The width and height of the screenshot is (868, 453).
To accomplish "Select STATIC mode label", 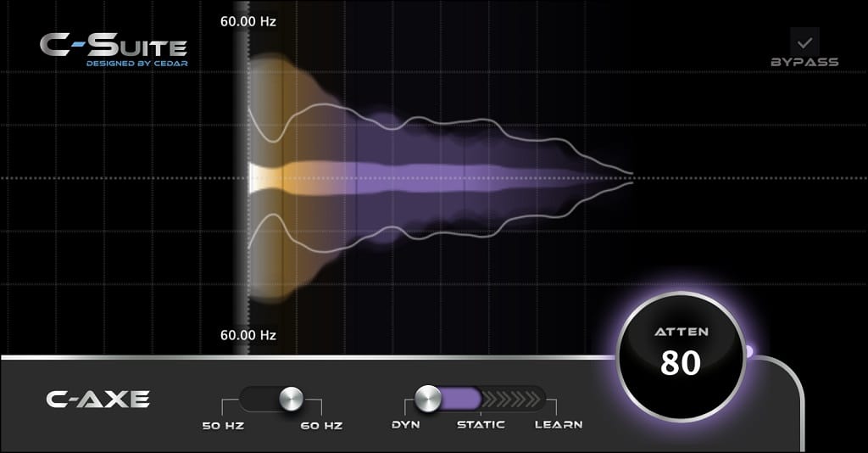I will pos(481,425).
